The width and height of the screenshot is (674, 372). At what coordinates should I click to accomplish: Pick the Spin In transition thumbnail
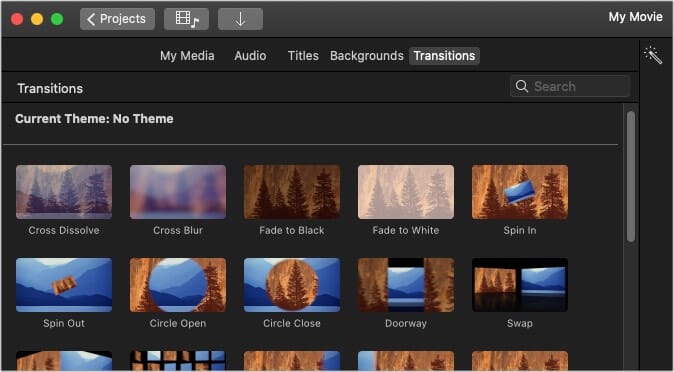(520, 192)
